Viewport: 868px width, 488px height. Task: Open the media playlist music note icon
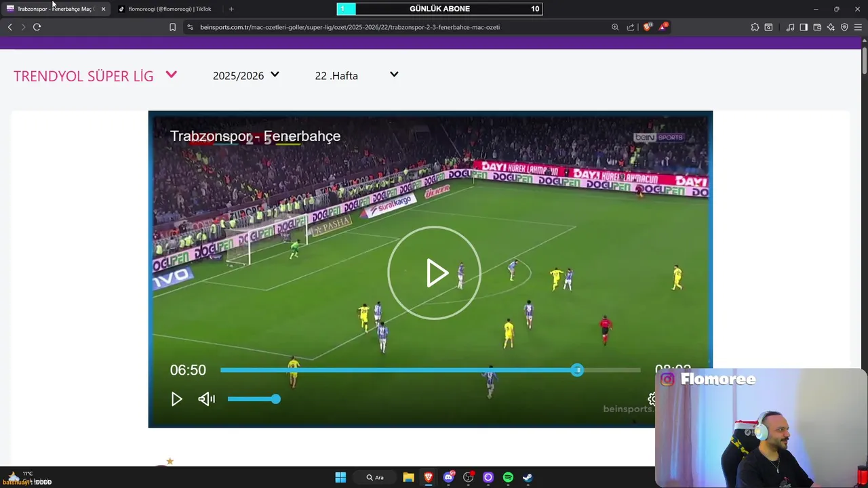tap(790, 27)
